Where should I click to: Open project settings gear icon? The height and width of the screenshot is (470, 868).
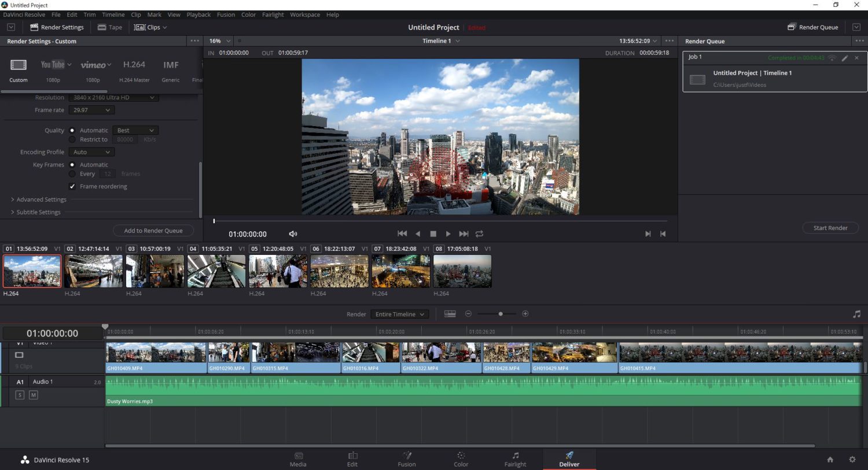(852, 460)
